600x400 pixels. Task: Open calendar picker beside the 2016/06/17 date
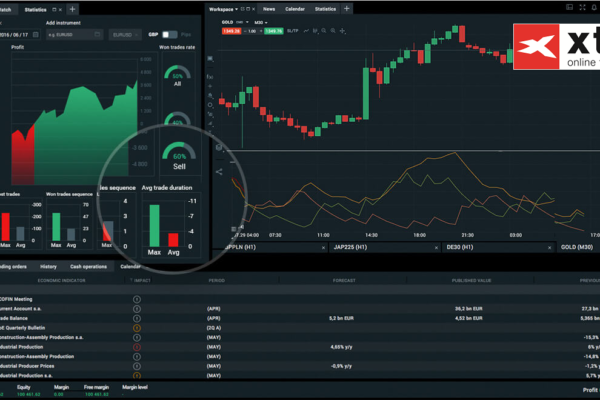(36, 34)
